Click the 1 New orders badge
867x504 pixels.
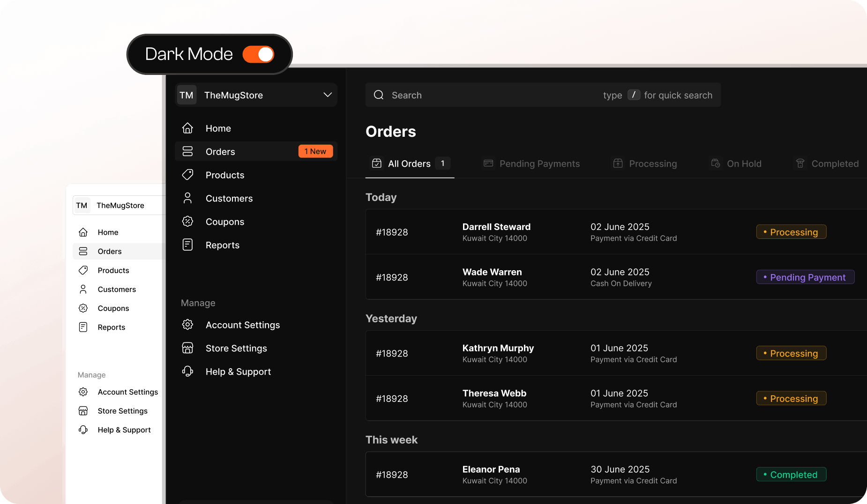point(315,151)
